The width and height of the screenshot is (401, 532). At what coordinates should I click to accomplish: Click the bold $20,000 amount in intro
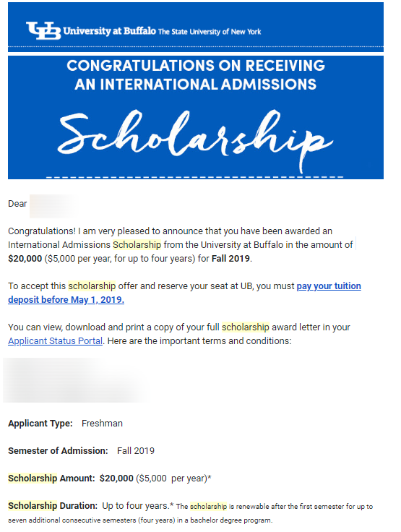25,259
